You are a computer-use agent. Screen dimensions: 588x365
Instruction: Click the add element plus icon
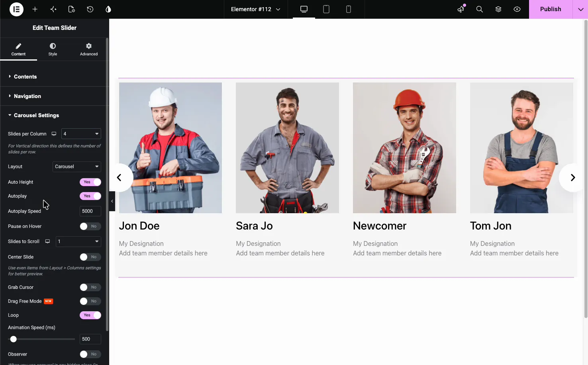click(35, 9)
